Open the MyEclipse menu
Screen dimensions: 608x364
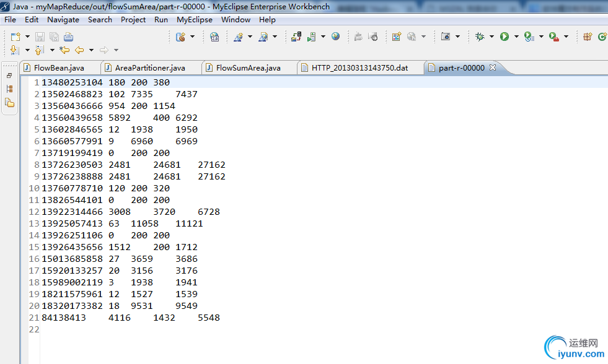[194, 20]
